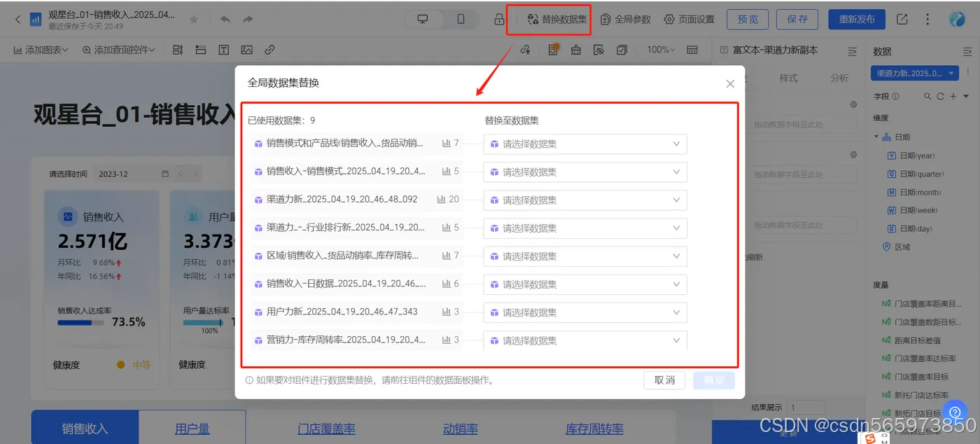
Task: Open replacement dropdown for 销售收入-日数据 dataset
Action: 585,284
